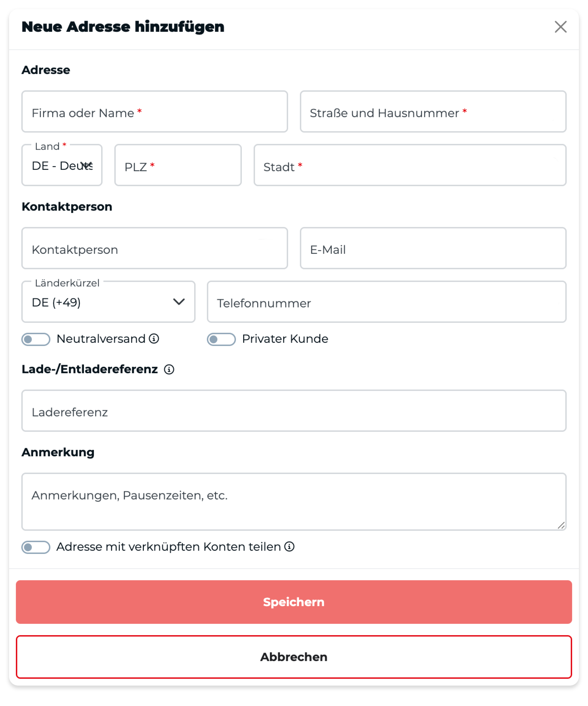Focus the Stadt input field
588x706 pixels.
click(410, 165)
